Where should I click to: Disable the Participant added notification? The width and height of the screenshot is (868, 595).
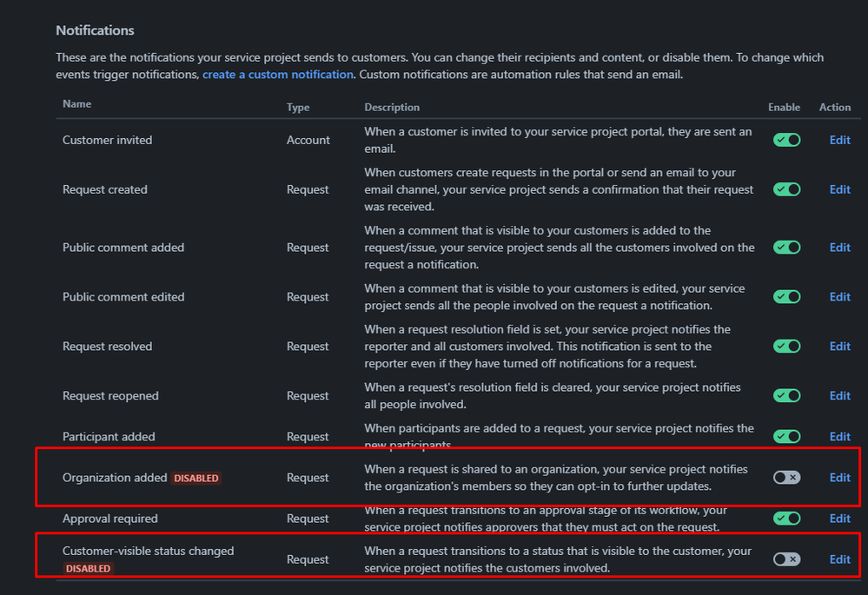pyautogui.click(x=785, y=436)
